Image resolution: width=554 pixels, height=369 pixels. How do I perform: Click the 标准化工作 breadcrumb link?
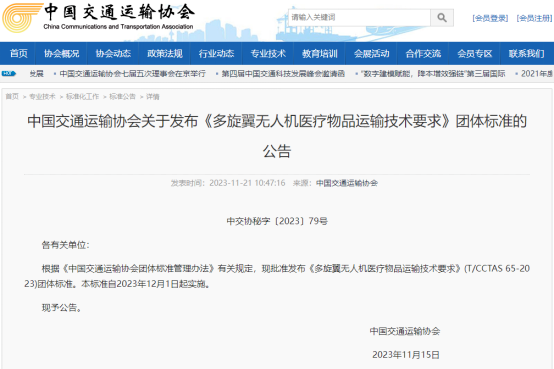pyautogui.click(x=82, y=96)
